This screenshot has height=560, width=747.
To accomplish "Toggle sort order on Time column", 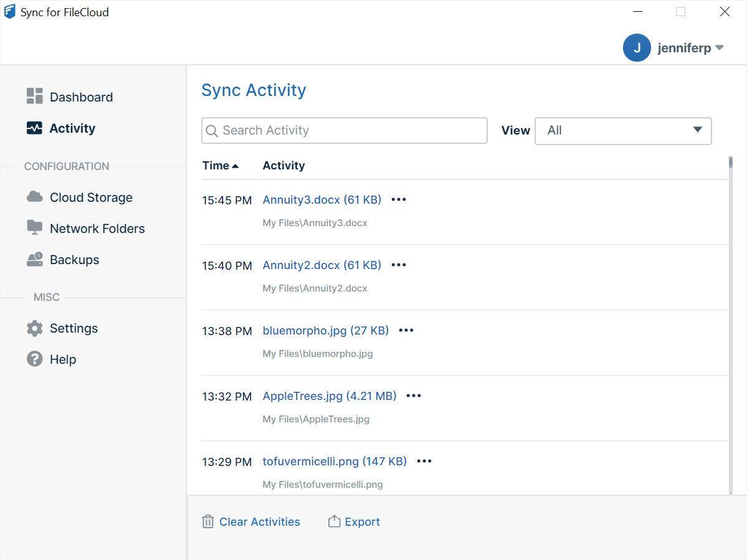I will coord(221,166).
